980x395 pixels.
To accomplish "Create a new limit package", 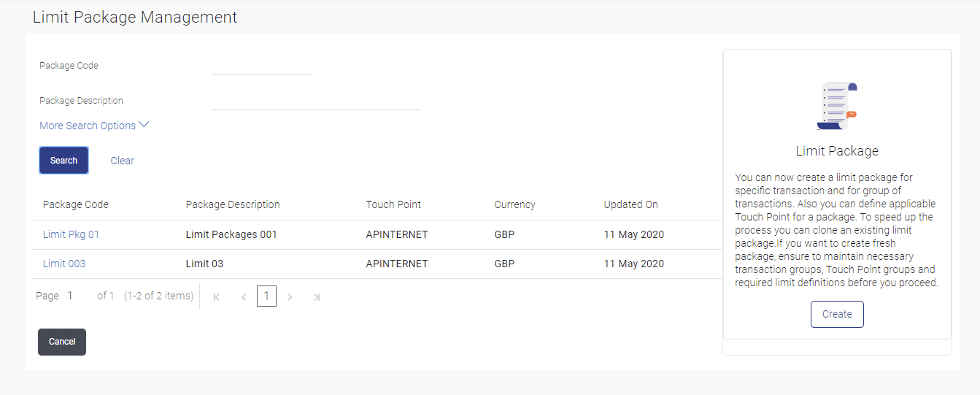I will [837, 314].
